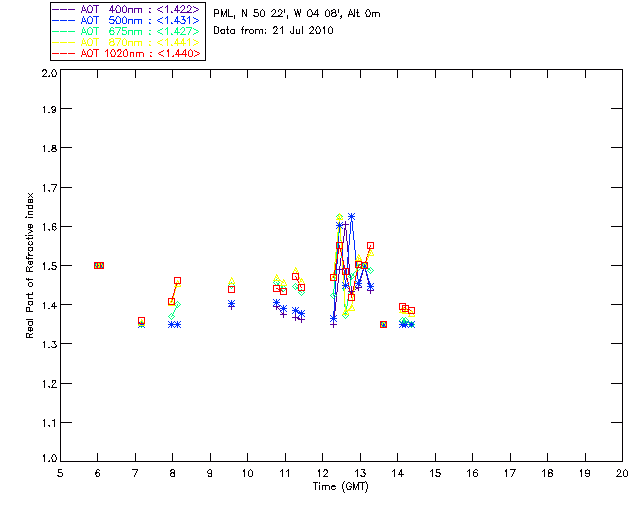Screen dimensions: 640x512
Task: Click the blue asterisk marker at time 9.6
Action: pos(231,304)
